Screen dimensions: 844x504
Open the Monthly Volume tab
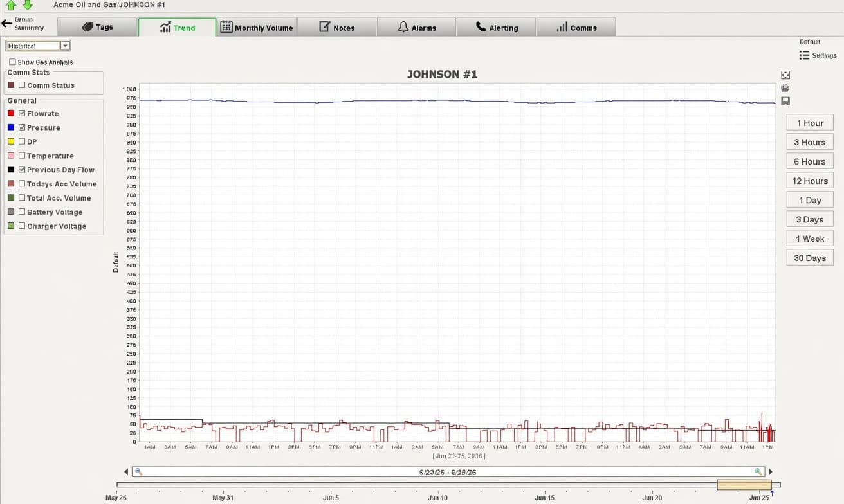[x=257, y=27]
